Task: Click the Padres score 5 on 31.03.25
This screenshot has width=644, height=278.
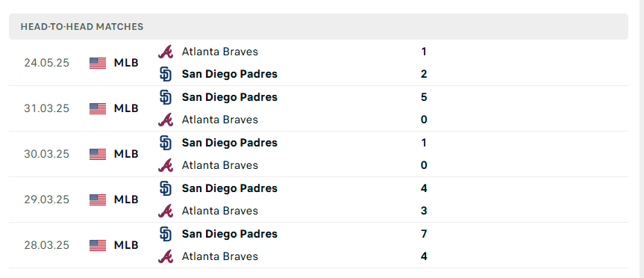Action: click(424, 97)
